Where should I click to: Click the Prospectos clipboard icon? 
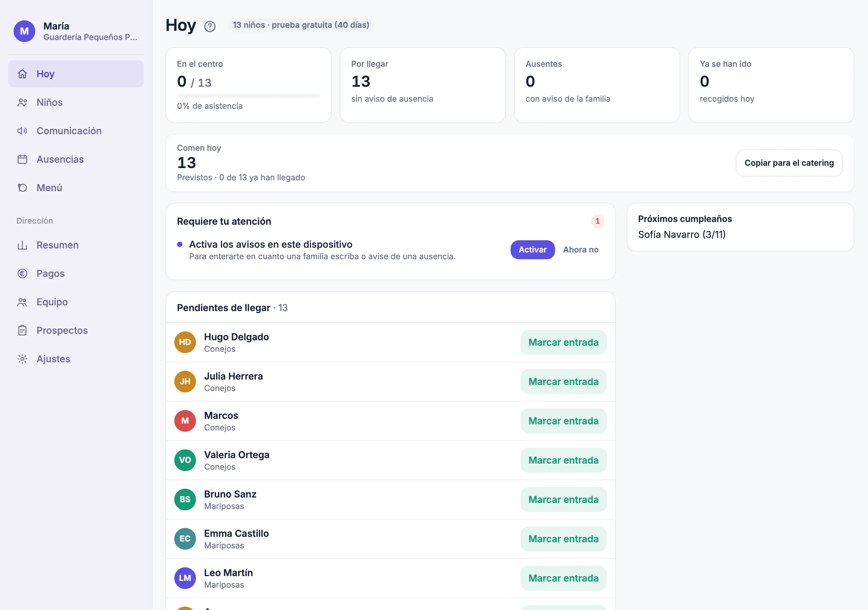[x=22, y=330]
